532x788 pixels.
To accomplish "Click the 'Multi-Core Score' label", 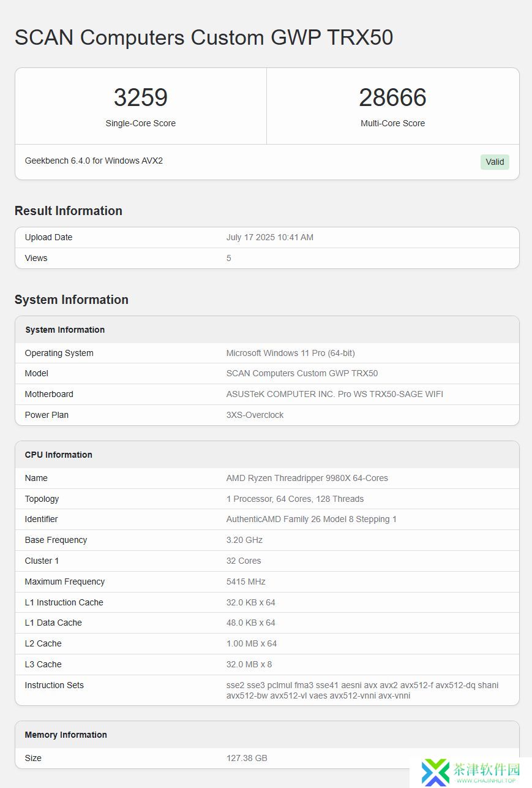I will click(x=392, y=123).
